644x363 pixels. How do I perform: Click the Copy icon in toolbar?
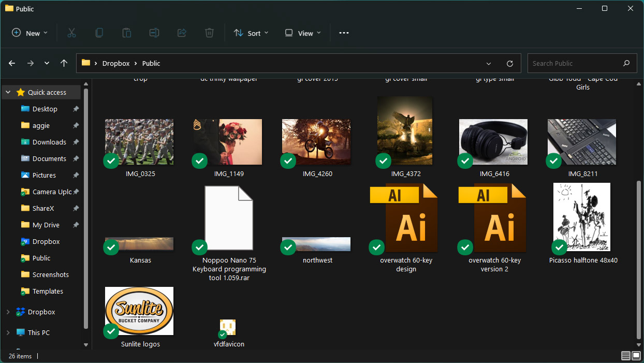click(x=99, y=33)
